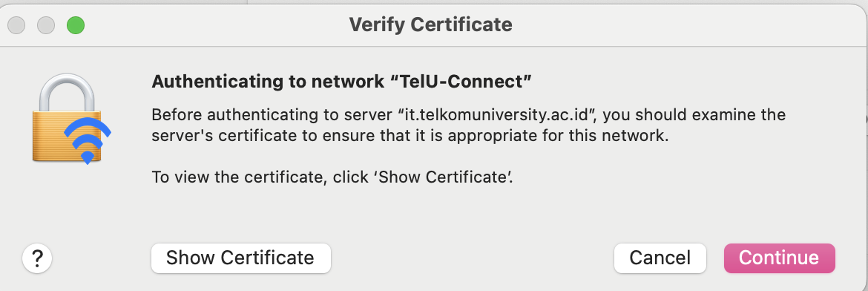The width and height of the screenshot is (868, 291).
Task: Click the golden padlock icon
Action: coord(67,119)
